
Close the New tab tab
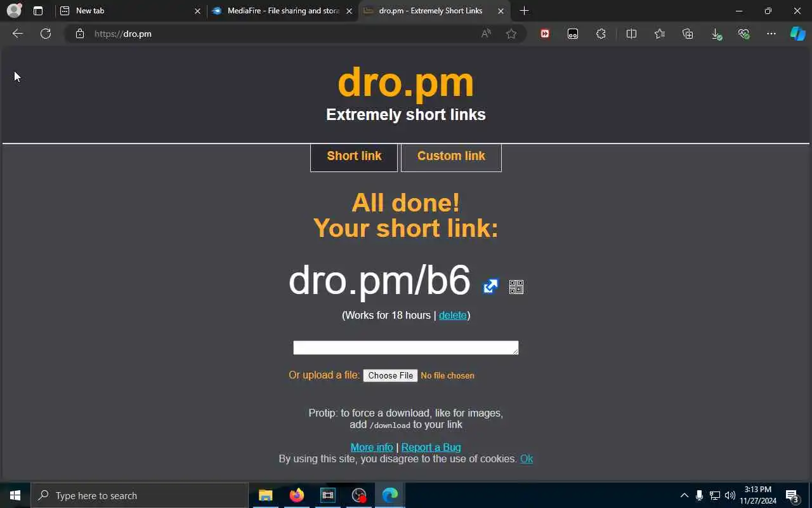[197, 11]
